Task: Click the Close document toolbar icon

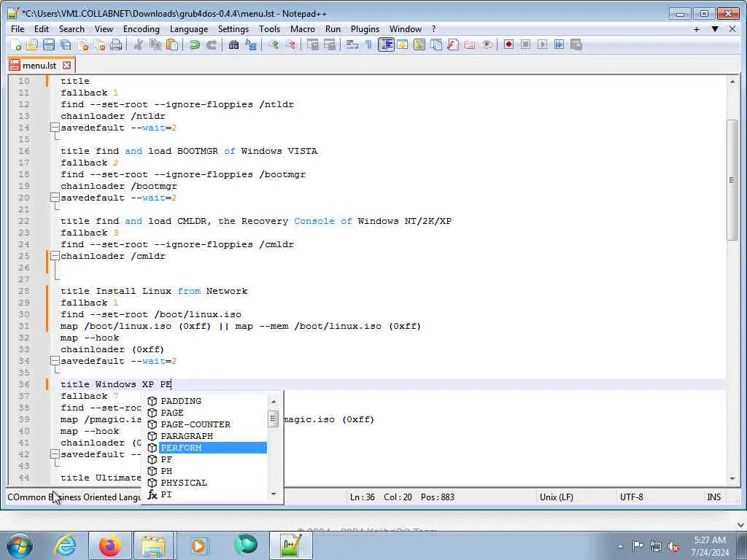Action: [83, 44]
